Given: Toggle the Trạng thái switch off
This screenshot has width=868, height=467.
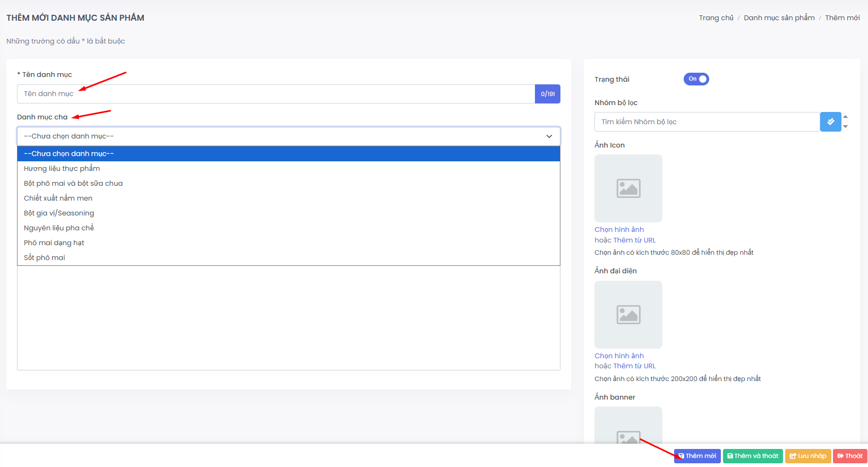Looking at the screenshot, I should click(x=696, y=79).
